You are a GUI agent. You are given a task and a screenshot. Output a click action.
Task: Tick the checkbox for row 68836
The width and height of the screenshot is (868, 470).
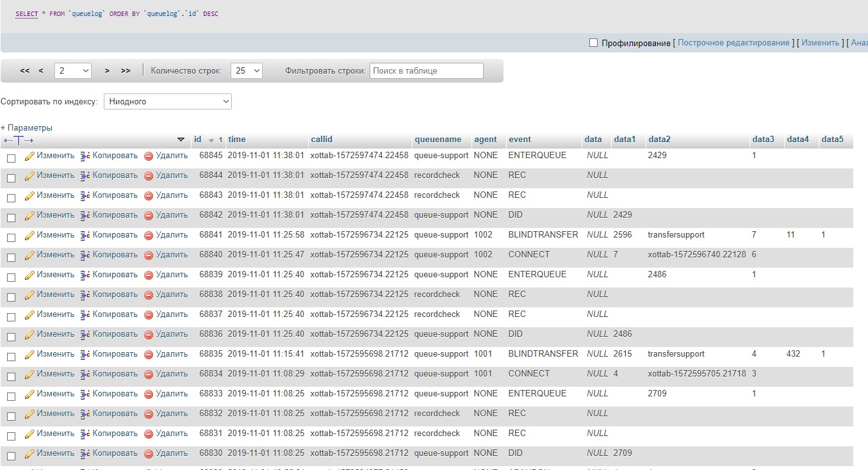[11, 337]
